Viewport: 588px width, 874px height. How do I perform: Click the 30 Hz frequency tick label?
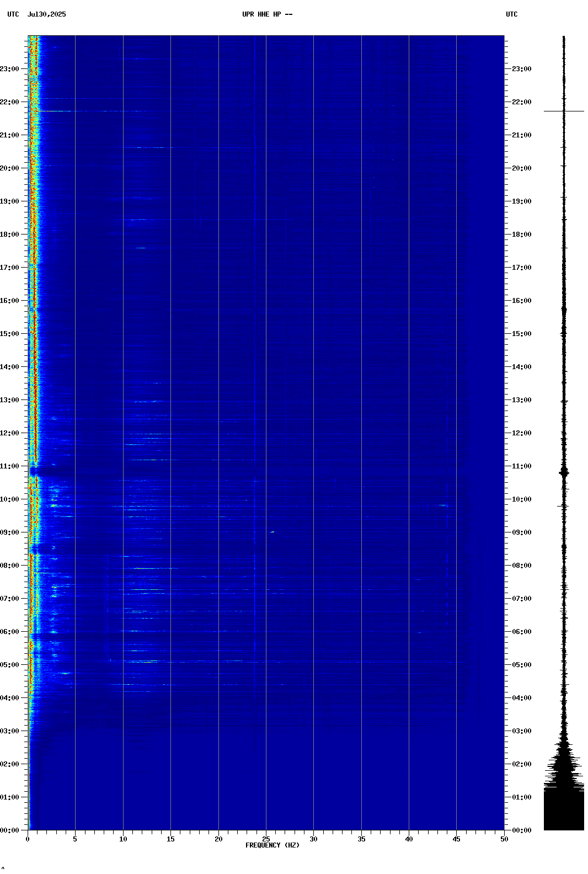[x=313, y=839]
